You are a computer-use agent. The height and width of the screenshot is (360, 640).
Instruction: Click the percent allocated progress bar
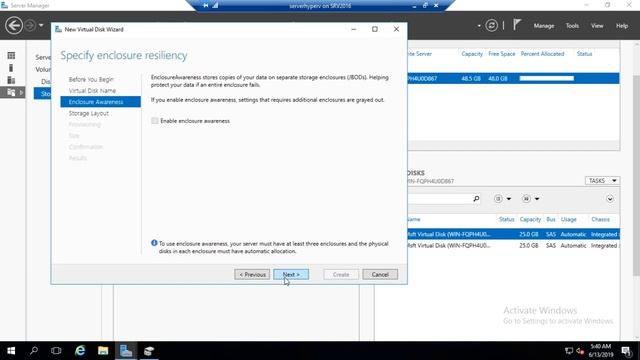[x=547, y=78]
